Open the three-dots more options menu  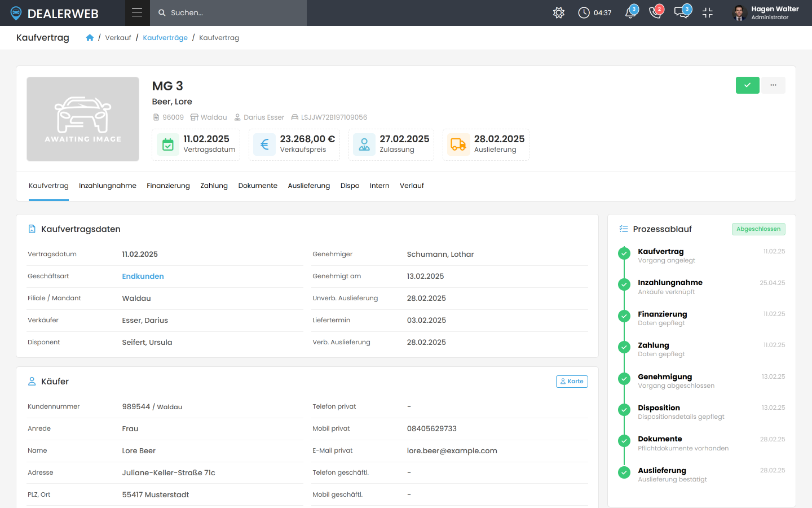(x=774, y=85)
